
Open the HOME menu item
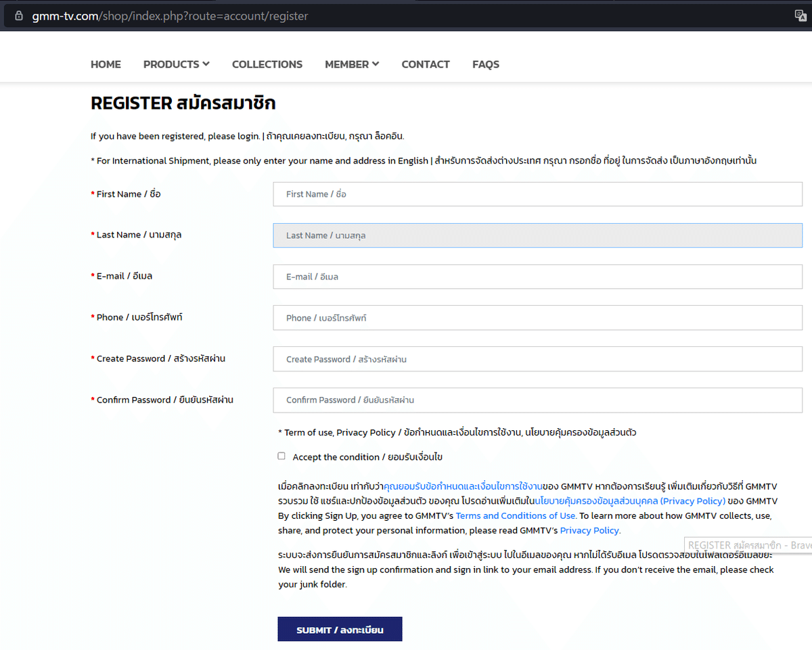point(106,64)
